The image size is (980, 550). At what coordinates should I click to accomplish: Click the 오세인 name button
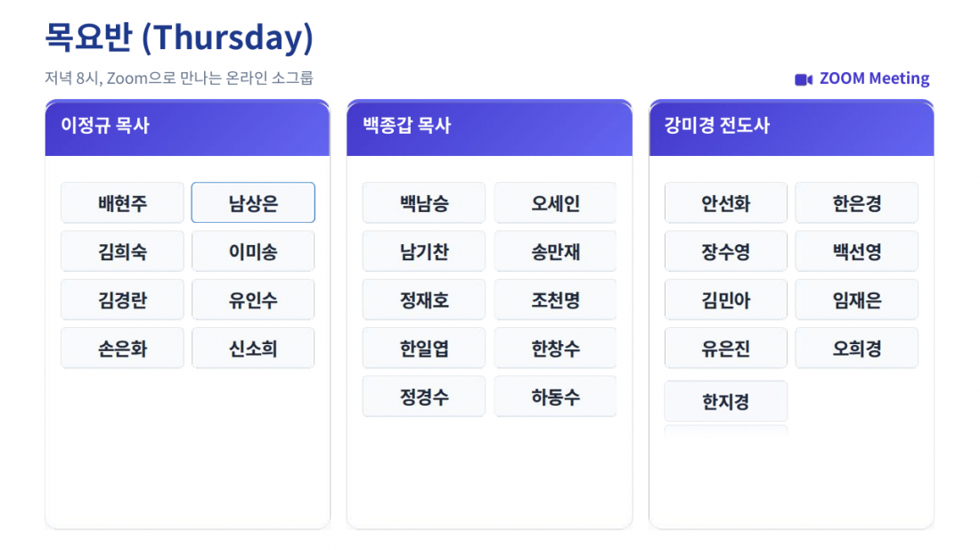click(555, 203)
